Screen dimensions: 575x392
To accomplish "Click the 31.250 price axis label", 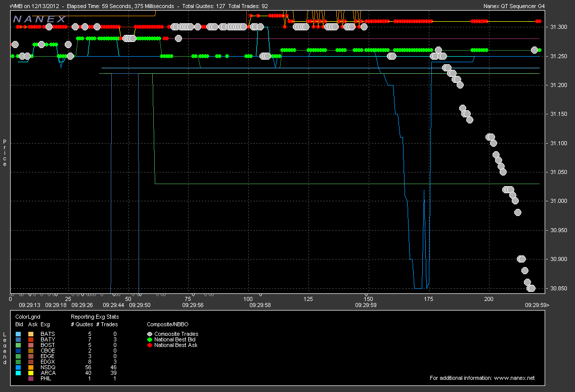I will tap(558, 56).
